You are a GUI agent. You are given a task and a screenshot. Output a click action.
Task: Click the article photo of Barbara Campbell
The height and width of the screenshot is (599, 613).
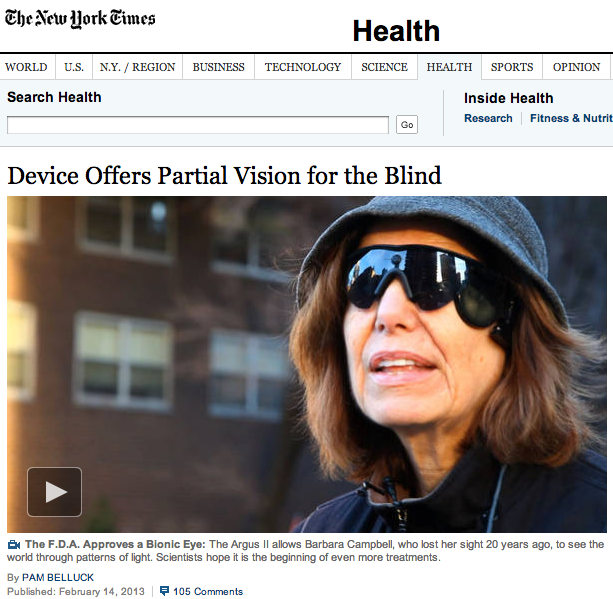(x=307, y=364)
